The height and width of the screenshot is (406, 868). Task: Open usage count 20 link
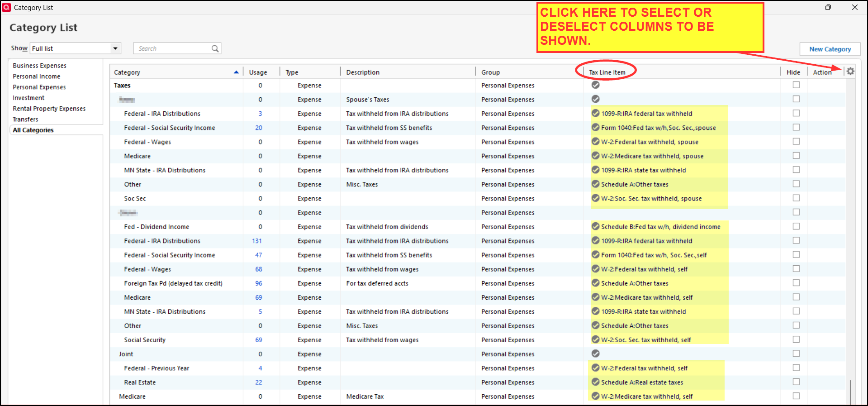coord(258,128)
